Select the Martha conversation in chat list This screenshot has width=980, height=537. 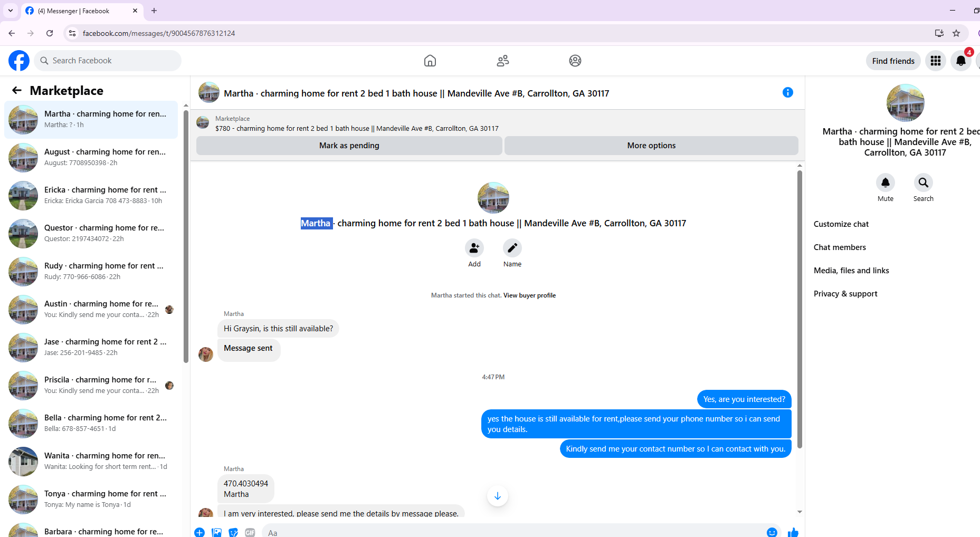click(91, 120)
